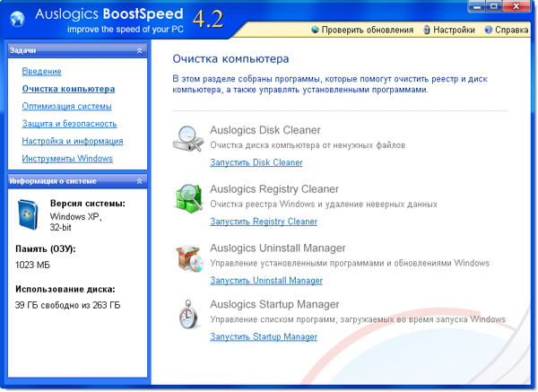Click Управление списком программ description

[x=358, y=319]
